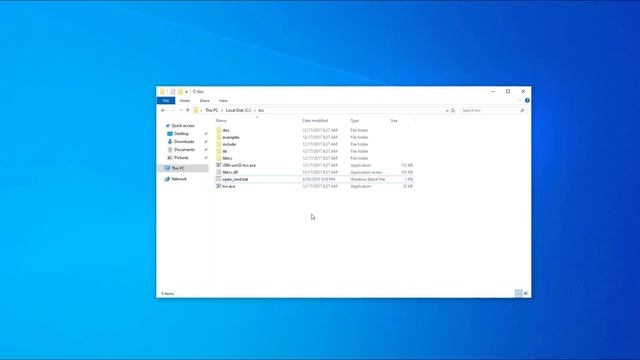The image size is (640, 360).
Task: Select Quick access in navigation pane
Action: [x=183, y=126]
